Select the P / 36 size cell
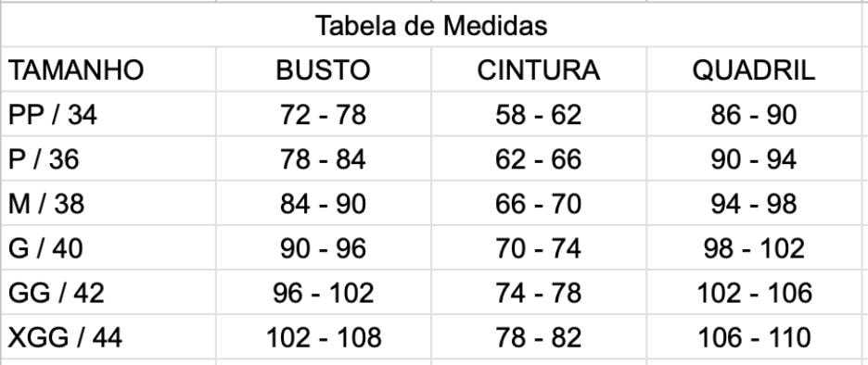The image size is (868, 365). coord(108,159)
